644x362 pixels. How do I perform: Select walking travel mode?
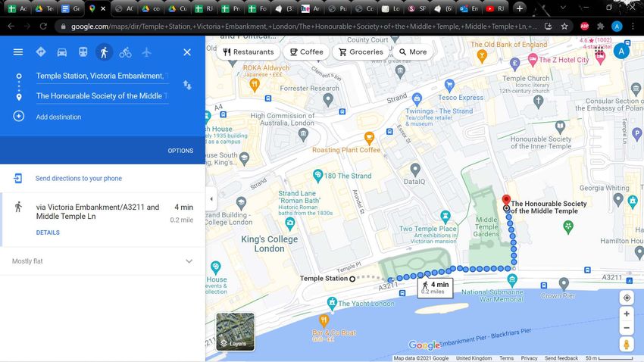click(105, 52)
